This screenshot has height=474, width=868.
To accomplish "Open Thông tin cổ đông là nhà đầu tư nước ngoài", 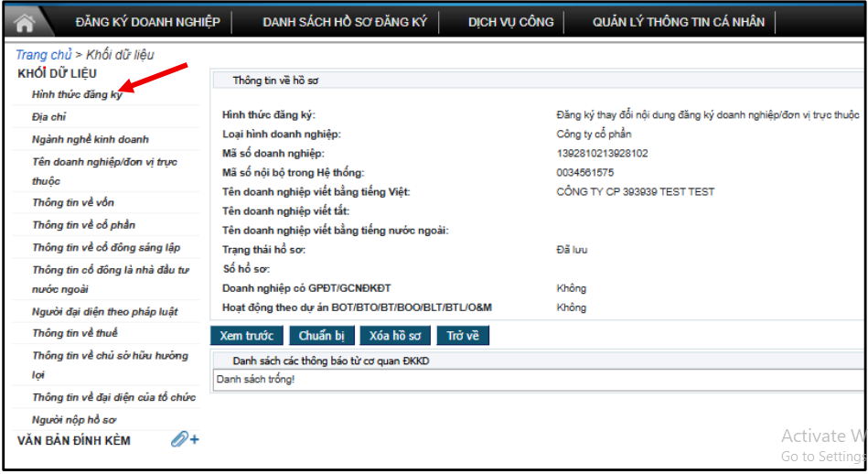I will click(x=111, y=279).
